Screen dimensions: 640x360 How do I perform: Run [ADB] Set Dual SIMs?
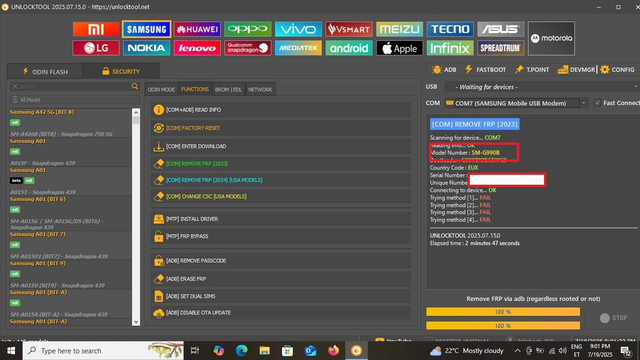tap(281, 296)
